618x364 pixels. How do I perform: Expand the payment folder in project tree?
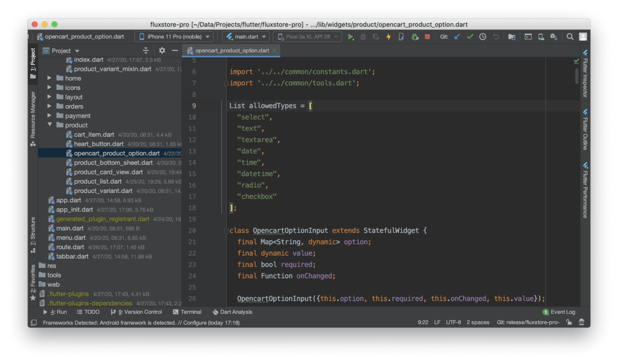(x=50, y=116)
